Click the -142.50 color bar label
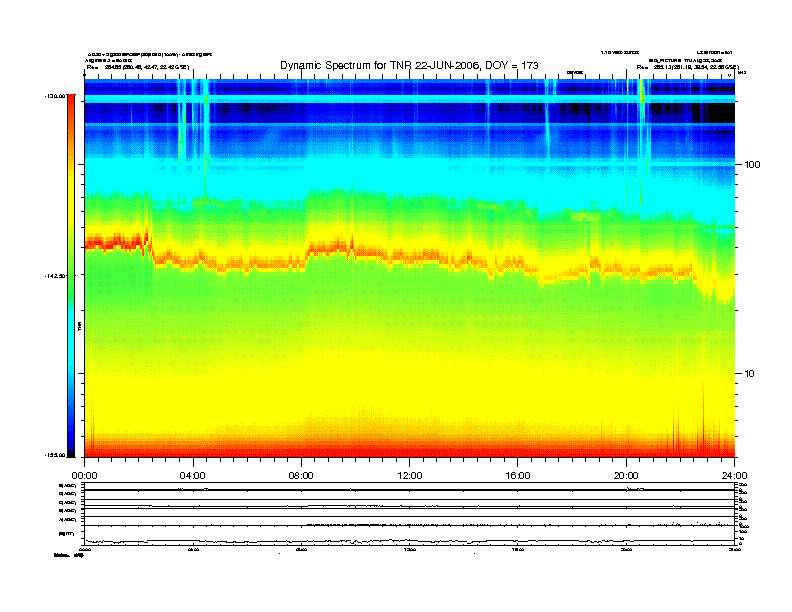The image size is (792, 612). click(x=55, y=276)
